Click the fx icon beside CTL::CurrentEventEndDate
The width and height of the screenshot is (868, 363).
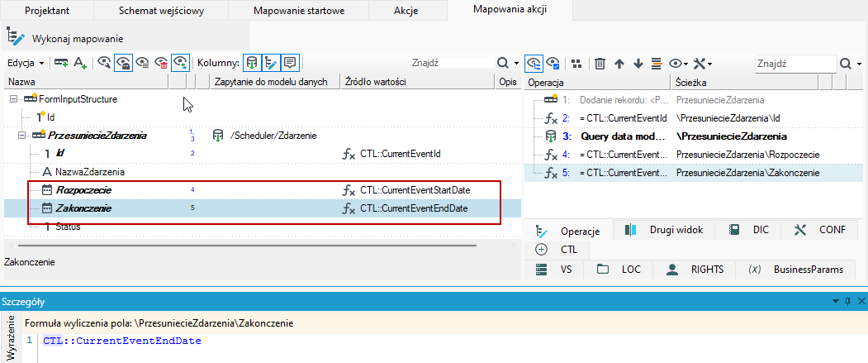(x=349, y=208)
